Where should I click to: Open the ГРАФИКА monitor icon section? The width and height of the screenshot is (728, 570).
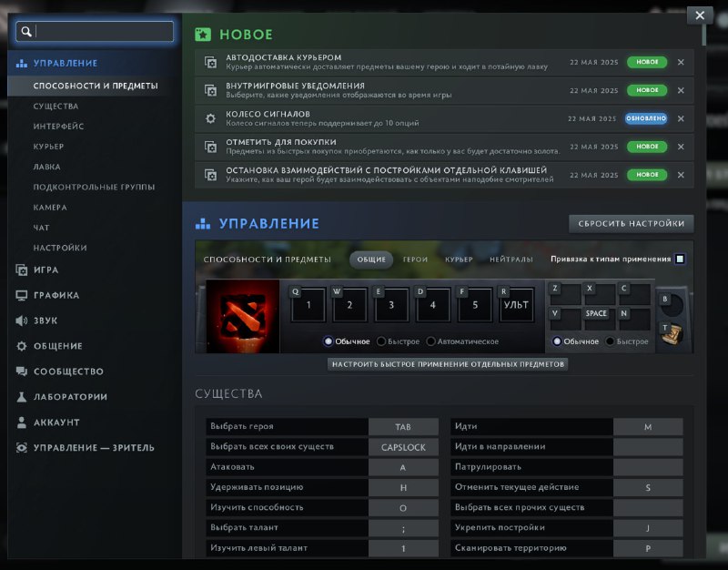(x=21, y=295)
